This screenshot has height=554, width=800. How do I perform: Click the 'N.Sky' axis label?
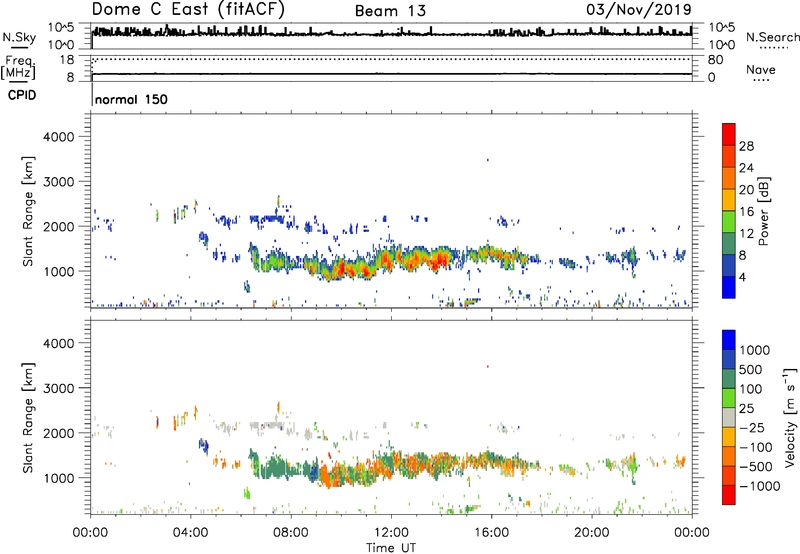[x=19, y=37]
